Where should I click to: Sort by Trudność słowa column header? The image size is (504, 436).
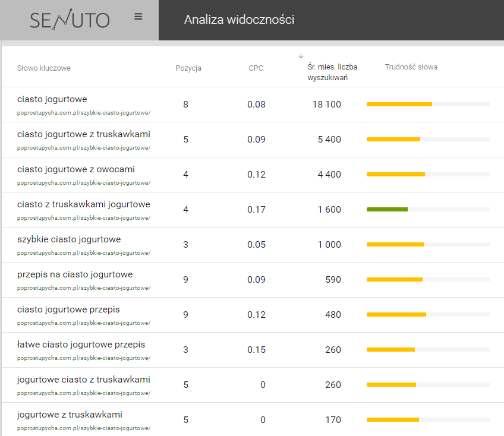point(411,67)
